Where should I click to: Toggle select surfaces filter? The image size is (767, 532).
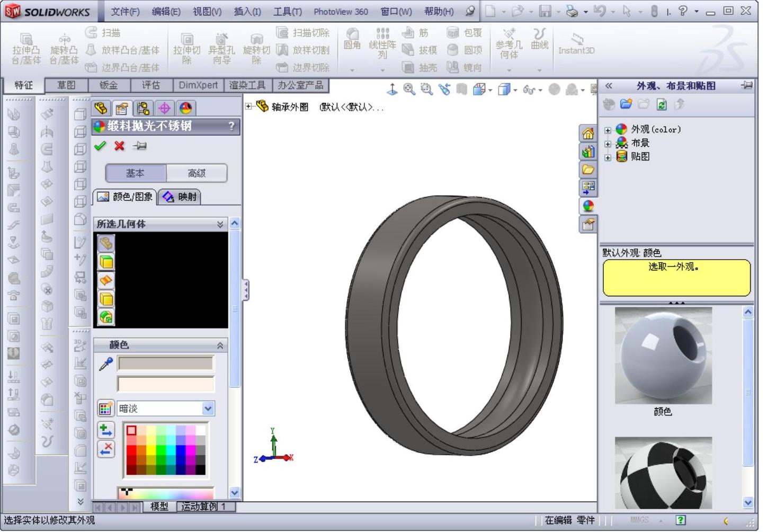(106, 280)
